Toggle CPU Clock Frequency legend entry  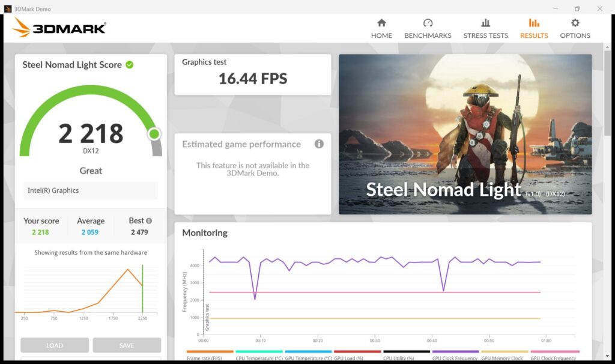point(455,356)
